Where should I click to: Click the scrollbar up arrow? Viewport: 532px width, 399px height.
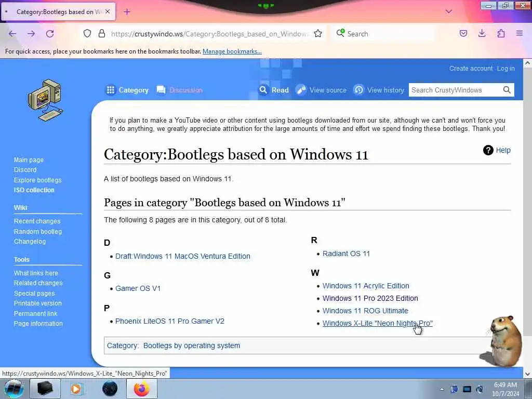527,63
